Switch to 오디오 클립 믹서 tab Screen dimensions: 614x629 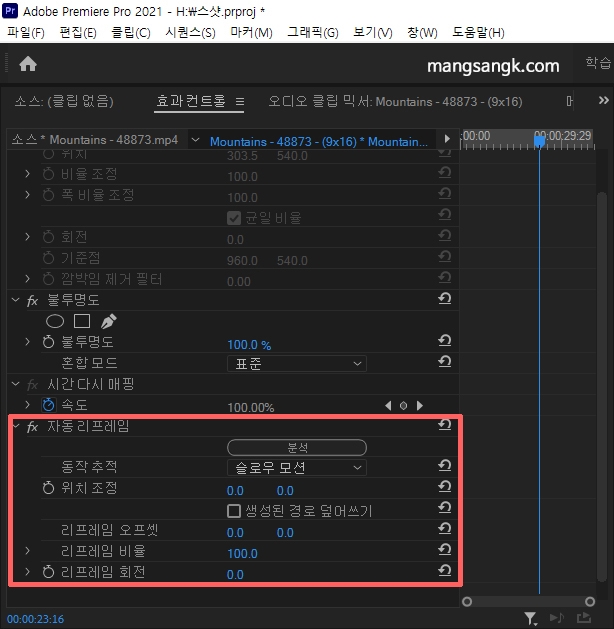click(x=395, y=101)
